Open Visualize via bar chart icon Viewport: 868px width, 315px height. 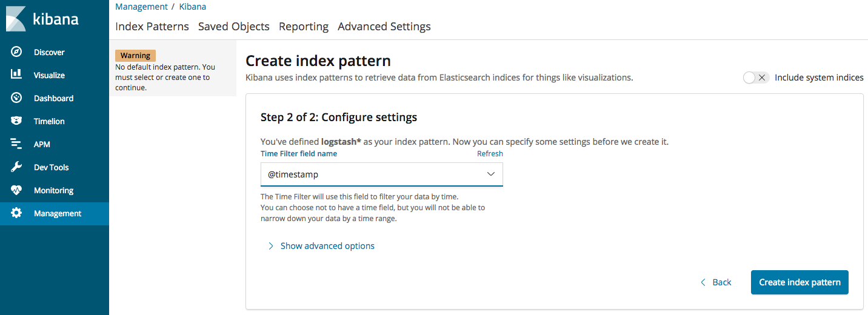[16, 75]
